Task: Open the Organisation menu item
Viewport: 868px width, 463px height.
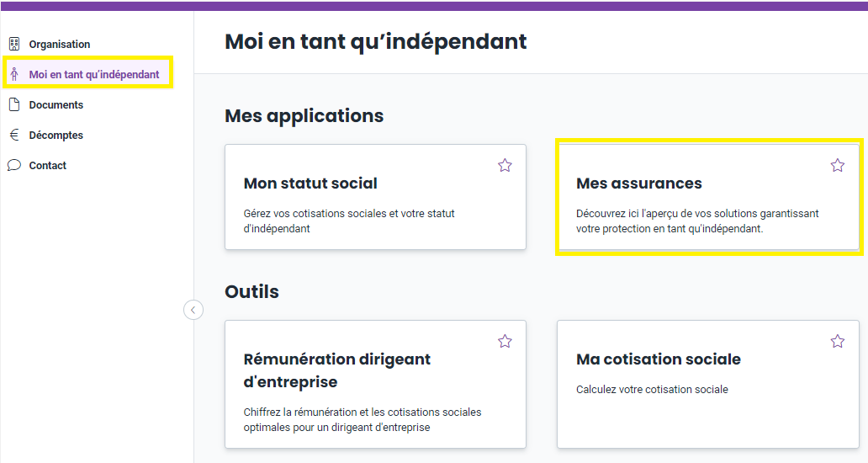Action: point(59,45)
